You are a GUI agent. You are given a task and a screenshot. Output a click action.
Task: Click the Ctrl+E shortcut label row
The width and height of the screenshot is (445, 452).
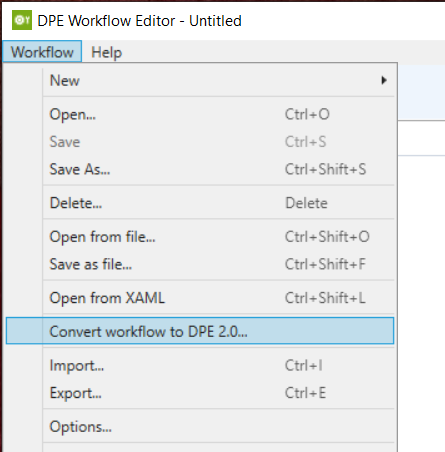pyautogui.click(x=305, y=393)
